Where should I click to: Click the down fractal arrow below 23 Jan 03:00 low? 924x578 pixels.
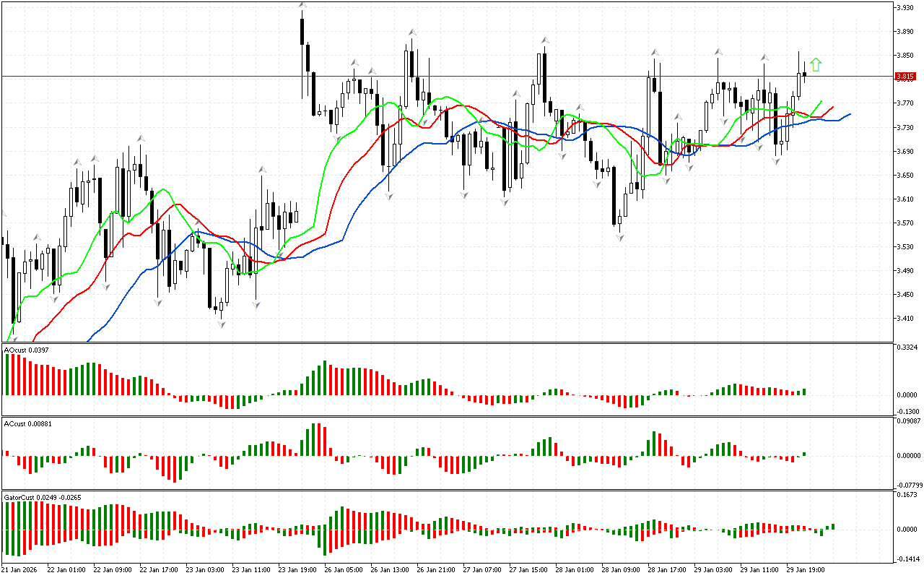222,324
